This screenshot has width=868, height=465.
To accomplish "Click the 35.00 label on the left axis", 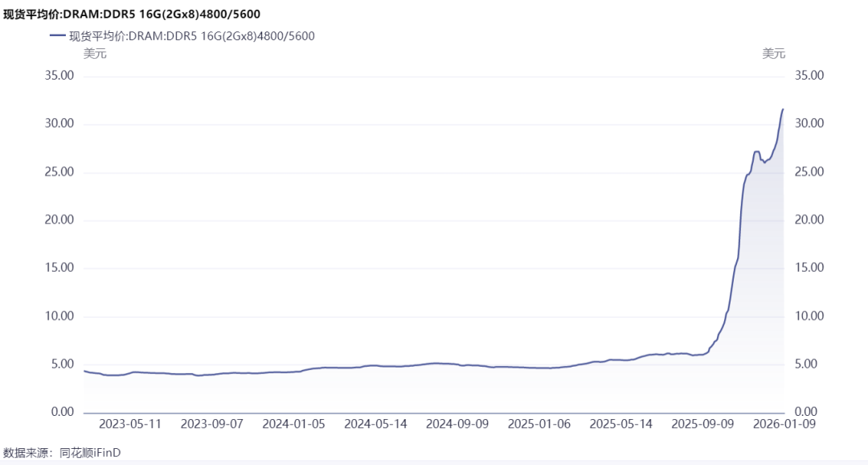I will (x=59, y=76).
